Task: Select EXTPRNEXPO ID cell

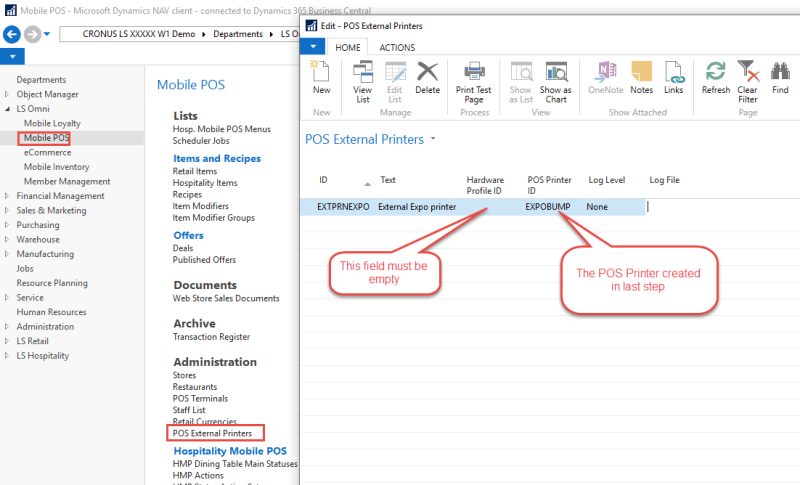Action: click(343, 207)
